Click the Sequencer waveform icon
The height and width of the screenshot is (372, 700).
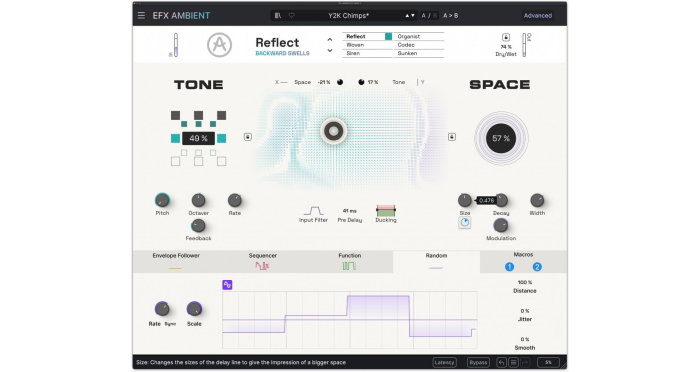(262, 266)
